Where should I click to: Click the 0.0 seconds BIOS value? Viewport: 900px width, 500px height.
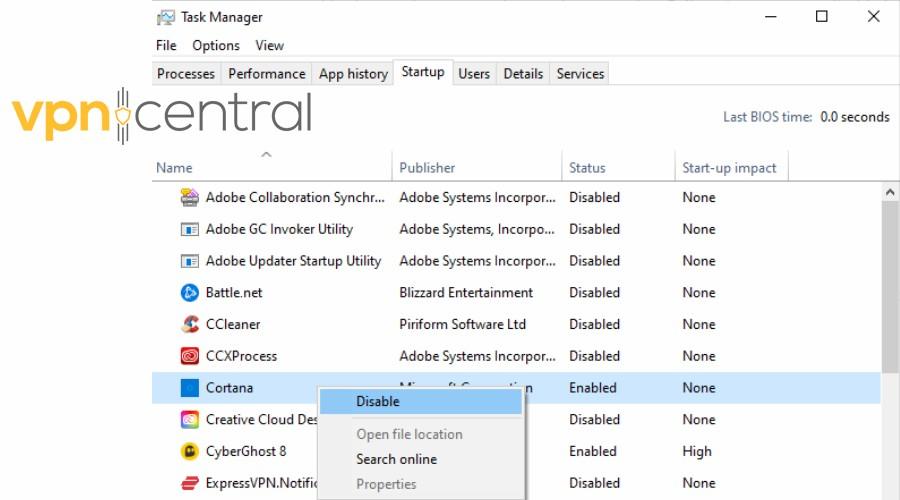click(855, 117)
